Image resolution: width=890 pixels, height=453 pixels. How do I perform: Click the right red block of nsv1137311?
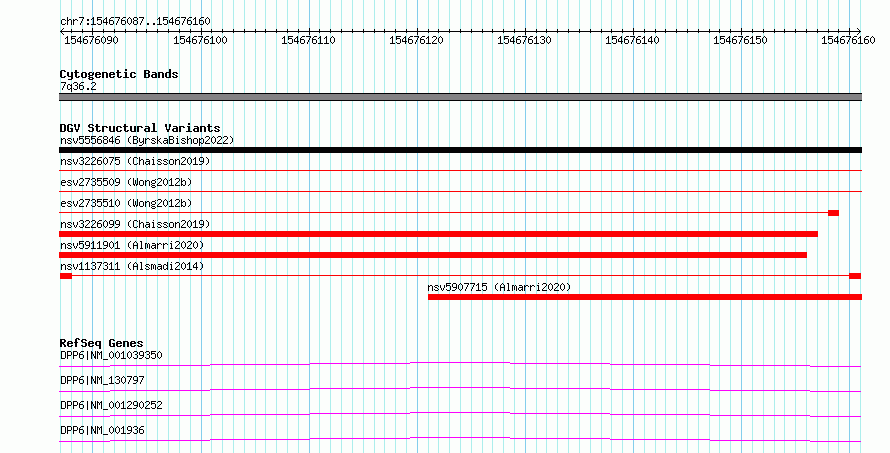point(855,276)
